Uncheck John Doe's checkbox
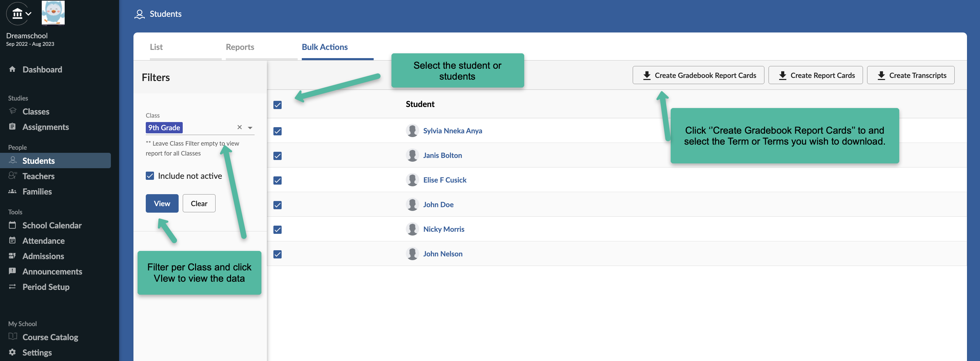 point(278,205)
